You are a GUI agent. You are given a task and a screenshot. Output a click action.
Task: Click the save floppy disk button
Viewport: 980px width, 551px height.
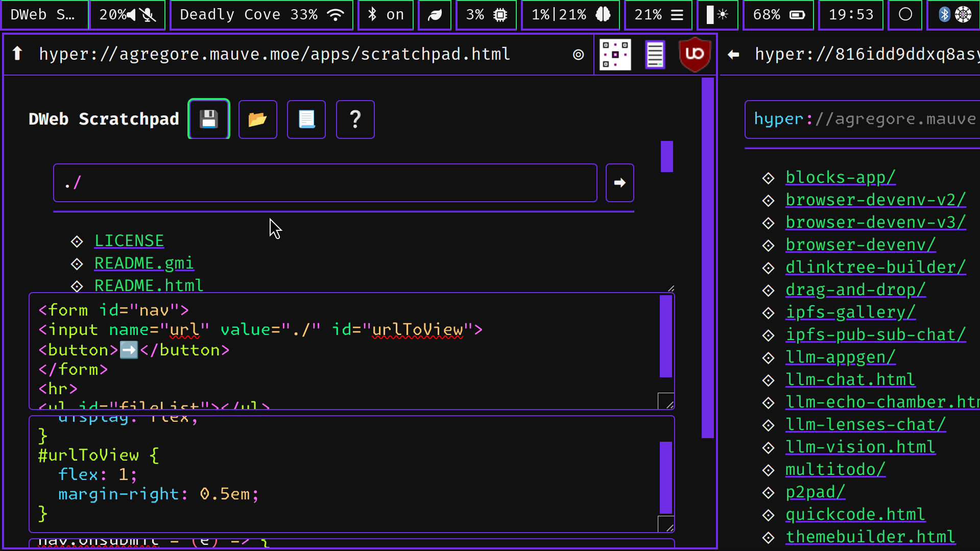[209, 119]
